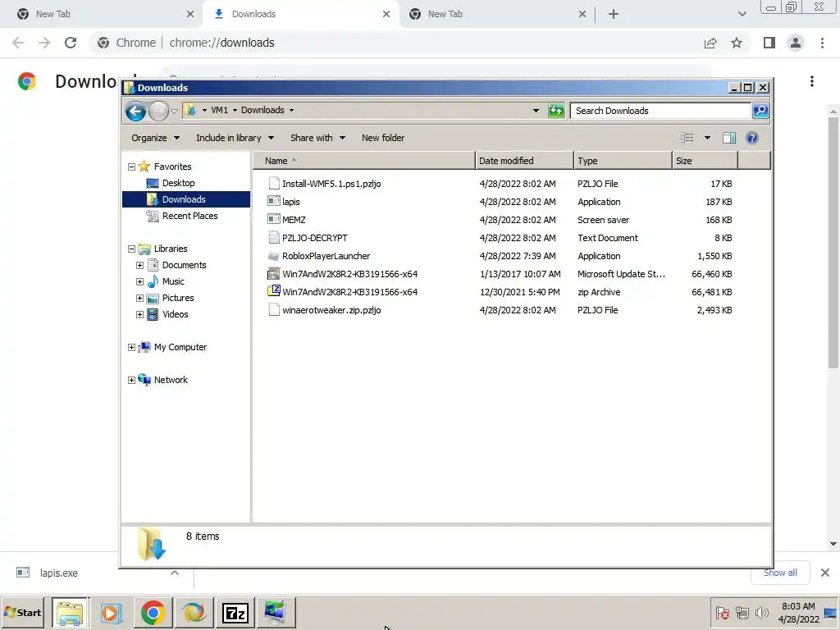
Task: Select the MEMZ screen saver icon
Action: 274,220
